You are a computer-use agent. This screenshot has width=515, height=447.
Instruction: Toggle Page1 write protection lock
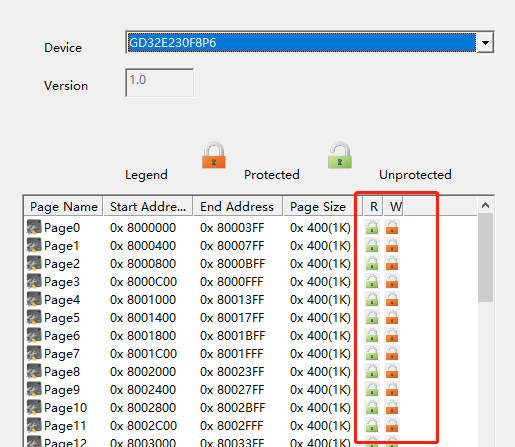coord(392,245)
